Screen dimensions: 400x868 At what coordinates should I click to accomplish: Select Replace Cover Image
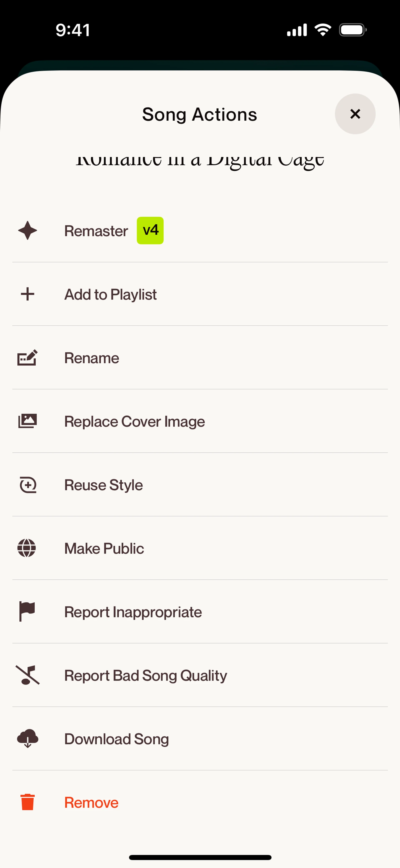[134, 421]
